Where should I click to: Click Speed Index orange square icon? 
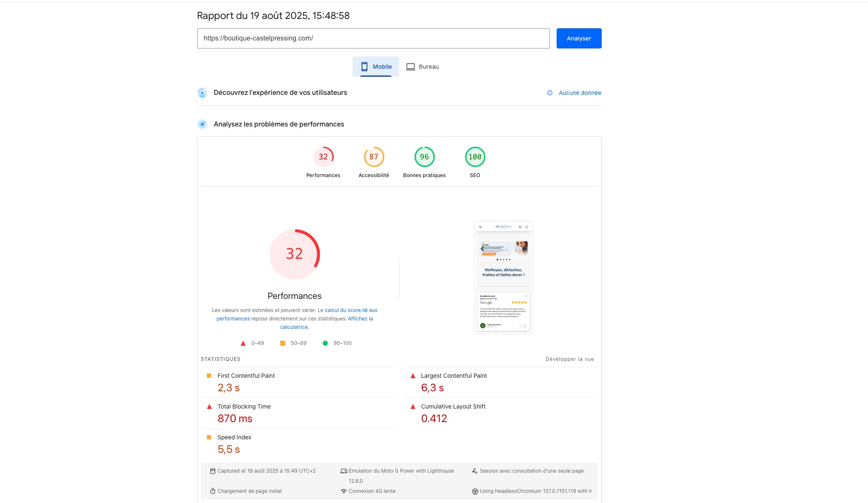(209, 437)
